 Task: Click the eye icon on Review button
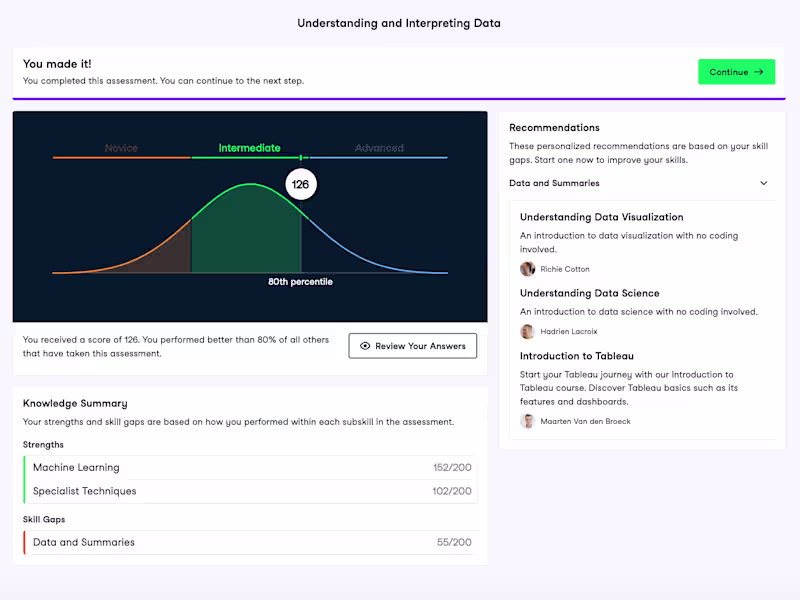(365, 346)
